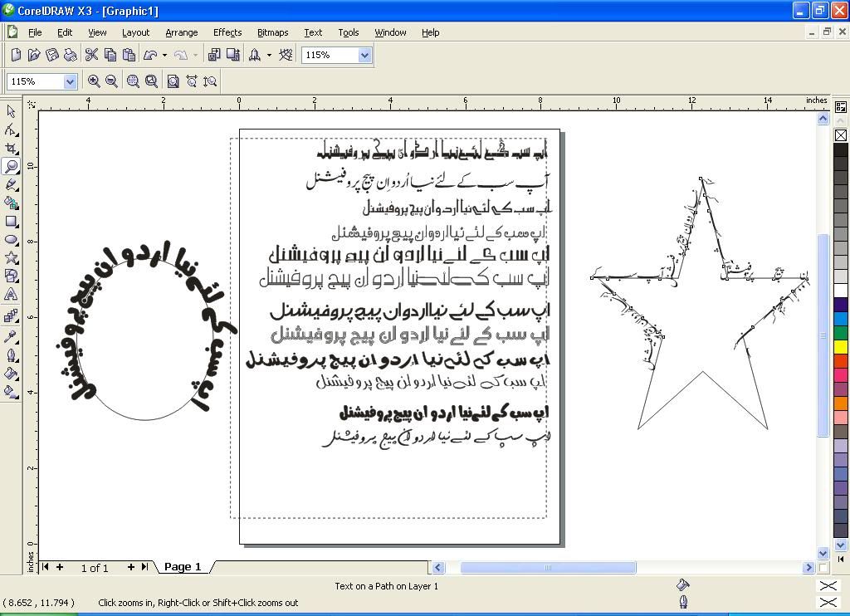
Task: Click the Save icon
Action: coord(52,55)
